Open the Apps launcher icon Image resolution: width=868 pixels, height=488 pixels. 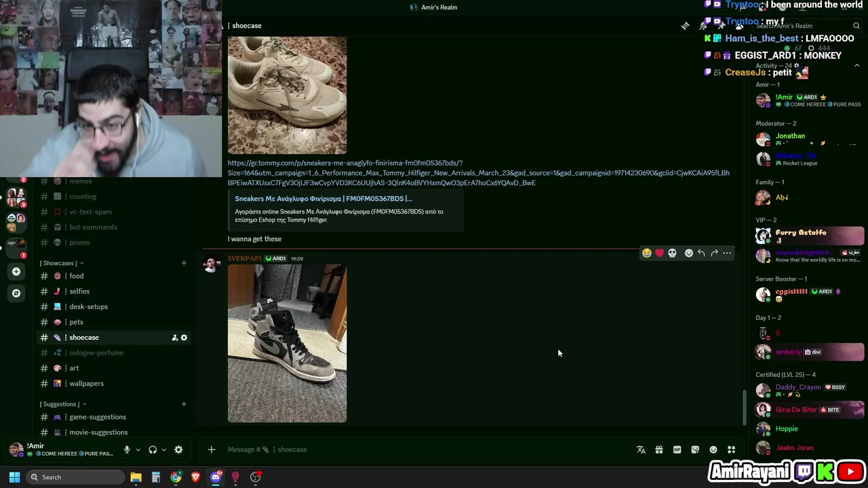[x=731, y=449]
